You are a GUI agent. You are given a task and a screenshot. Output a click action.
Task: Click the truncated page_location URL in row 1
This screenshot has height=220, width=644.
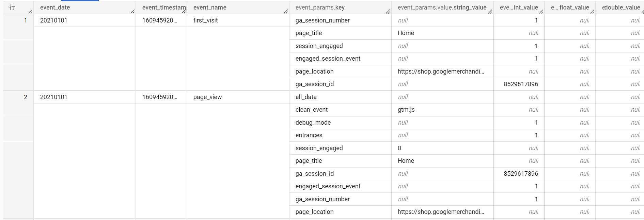[x=441, y=71]
